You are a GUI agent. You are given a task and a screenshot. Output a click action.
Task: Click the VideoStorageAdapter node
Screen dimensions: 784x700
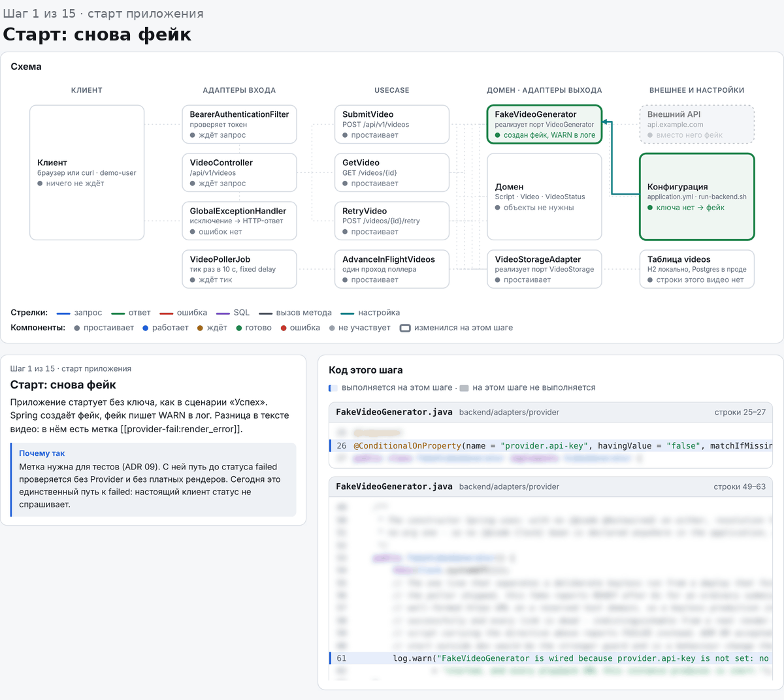click(544, 269)
